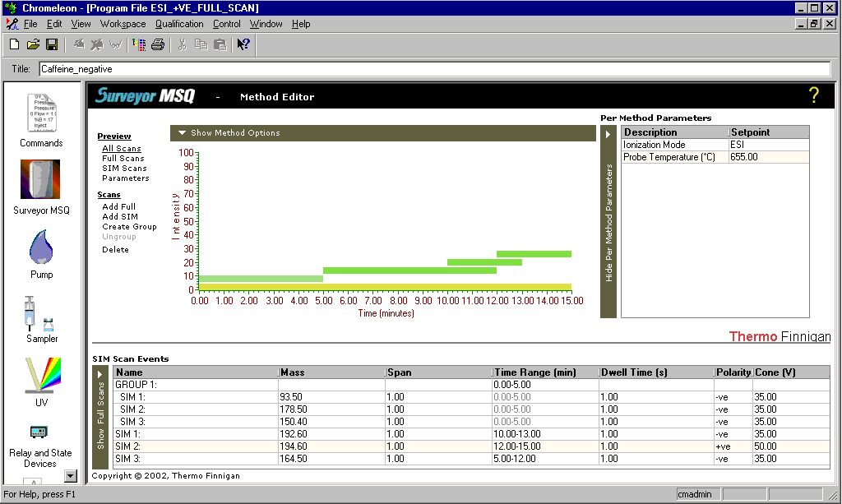Activate the context help arrow icon
The width and height of the screenshot is (842, 504).
[243, 44]
